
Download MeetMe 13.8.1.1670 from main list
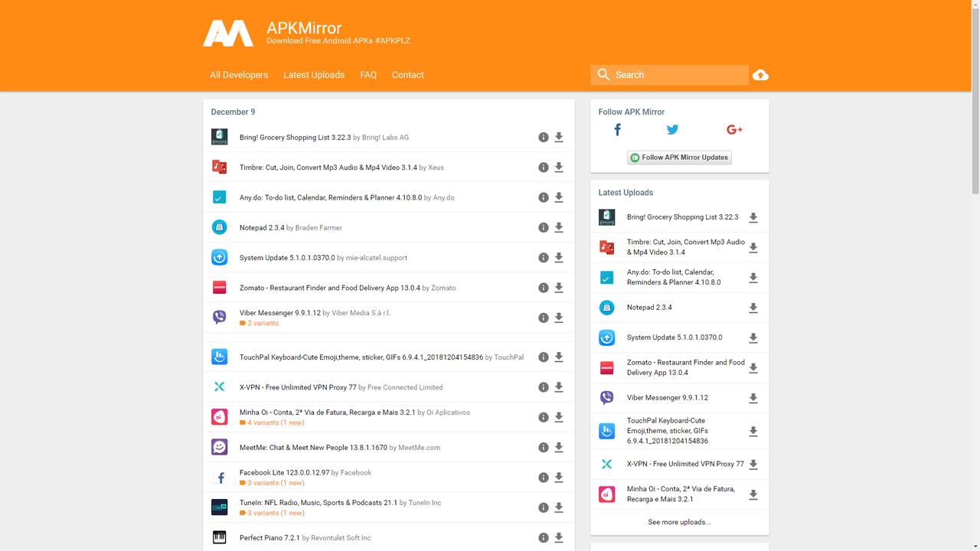pyautogui.click(x=559, y=448)
